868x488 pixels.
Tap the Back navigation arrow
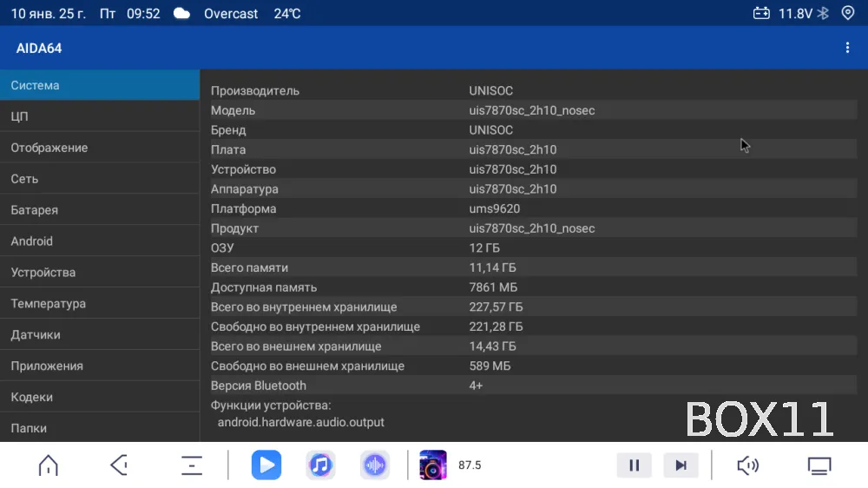[119, 465]
